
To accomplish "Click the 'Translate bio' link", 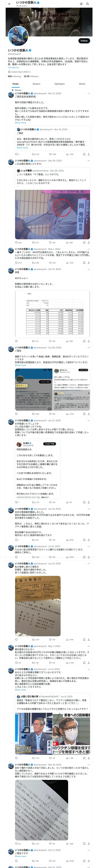I will tap(14, 67).
